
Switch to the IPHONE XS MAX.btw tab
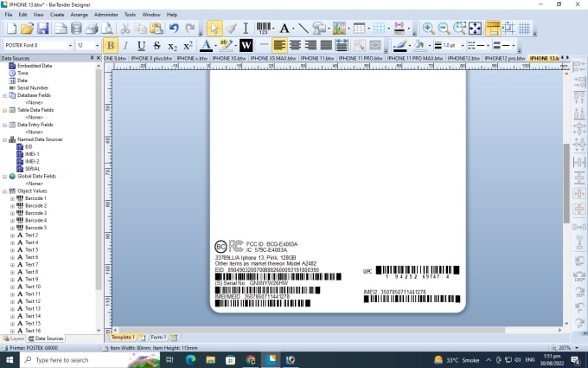[273, 58]
